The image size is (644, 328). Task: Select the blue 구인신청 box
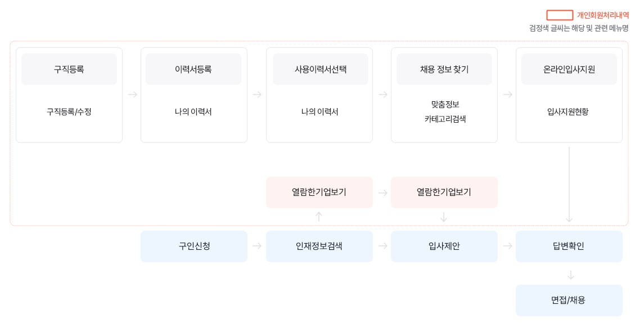194,246
